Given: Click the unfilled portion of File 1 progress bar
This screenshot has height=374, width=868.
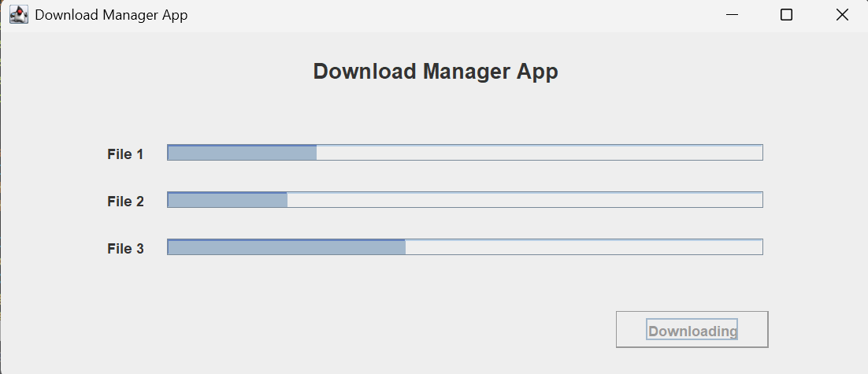Looking at the screenshot, I should (x=540, y=153).
